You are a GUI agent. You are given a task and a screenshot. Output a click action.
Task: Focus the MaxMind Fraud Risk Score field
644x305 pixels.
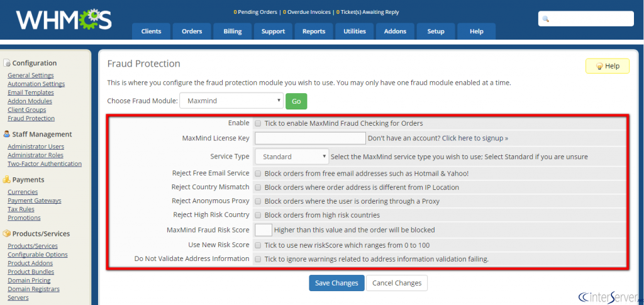point(264,230)
